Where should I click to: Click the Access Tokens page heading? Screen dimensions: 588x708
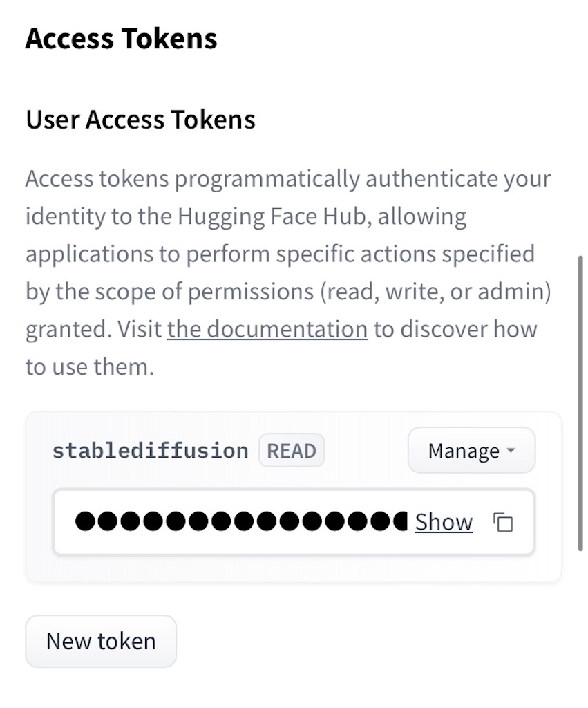[122, 39]
